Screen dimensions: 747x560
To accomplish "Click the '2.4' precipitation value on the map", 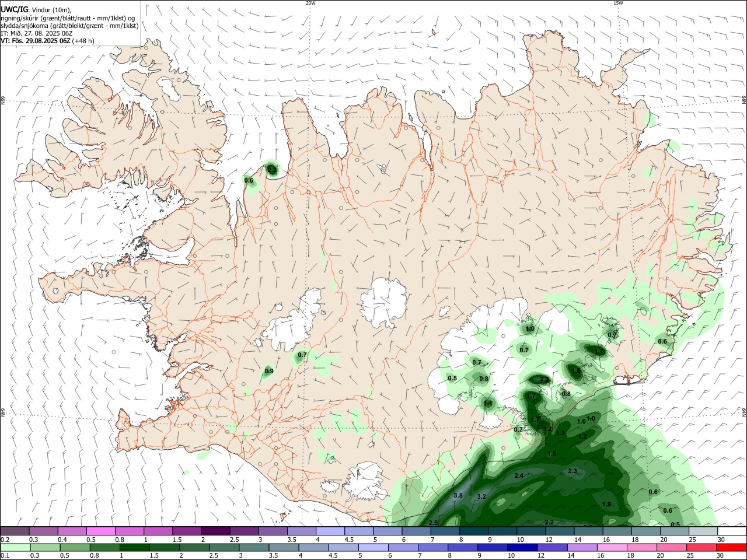I will pyautogui.click(x=519, y=475).
